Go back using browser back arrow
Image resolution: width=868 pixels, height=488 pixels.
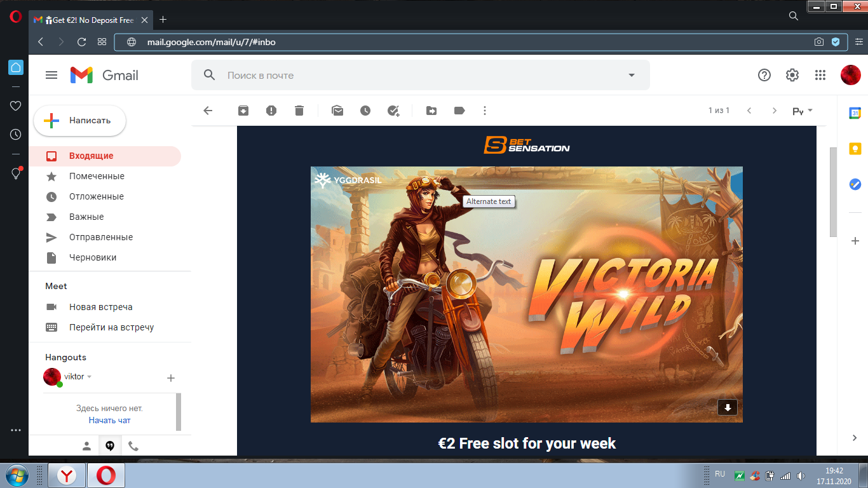(x=41, y=42)
